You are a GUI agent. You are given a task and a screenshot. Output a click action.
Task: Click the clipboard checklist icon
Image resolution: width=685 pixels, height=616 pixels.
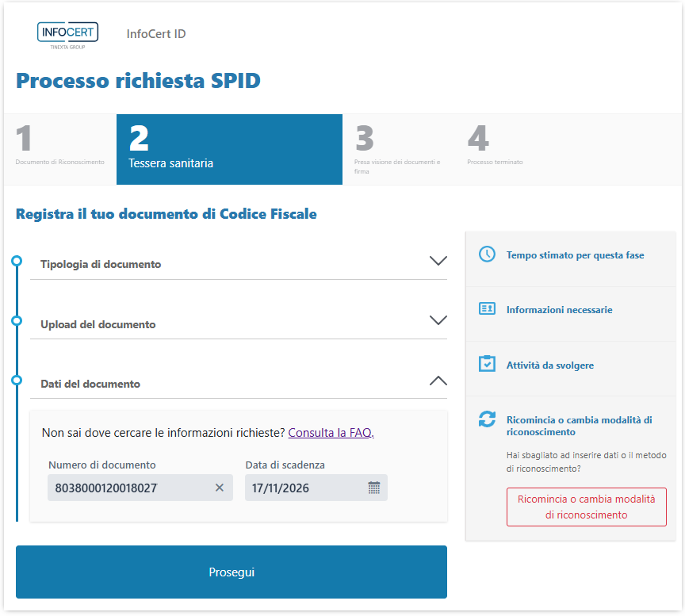pyautogui.click(x=487, y=365)
